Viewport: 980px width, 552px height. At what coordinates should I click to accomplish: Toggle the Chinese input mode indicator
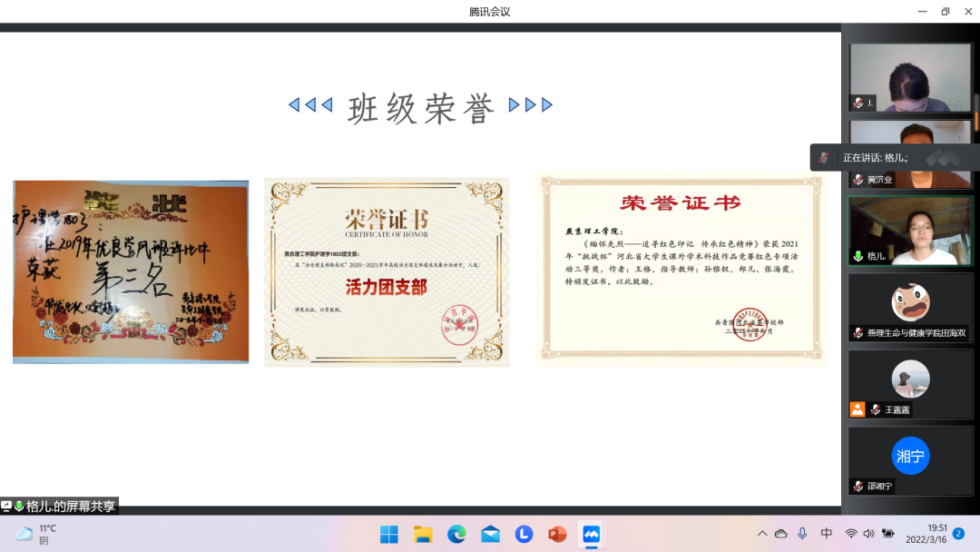pos(827,534)
